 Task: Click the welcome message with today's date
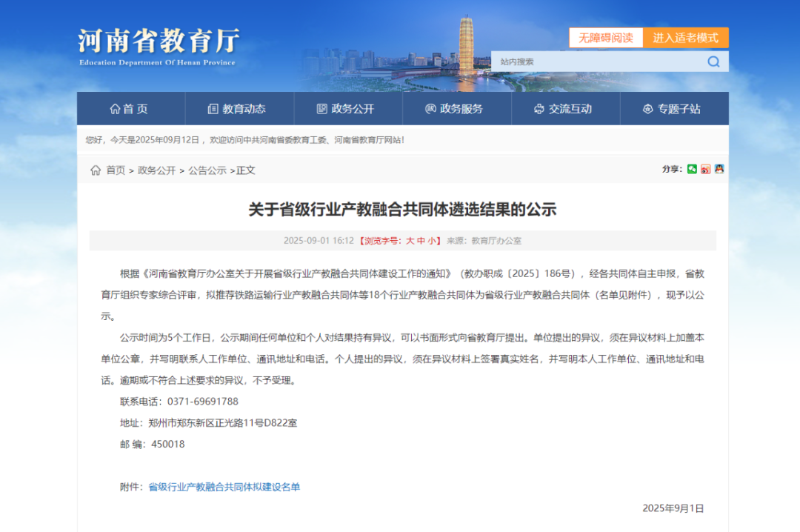click(x=245, y=140)
